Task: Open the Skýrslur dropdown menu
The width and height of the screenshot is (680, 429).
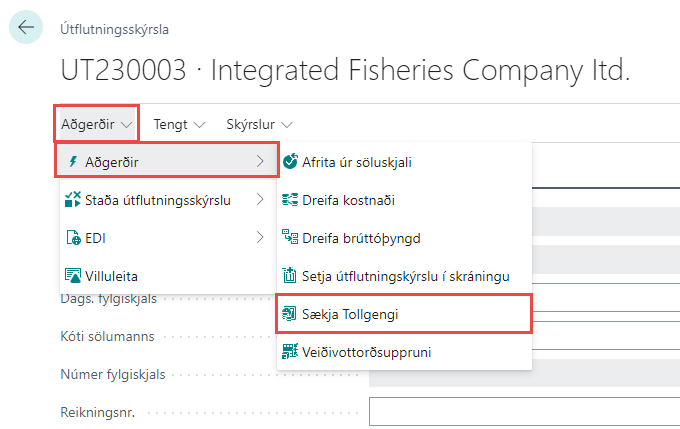Action: point(259,125)
